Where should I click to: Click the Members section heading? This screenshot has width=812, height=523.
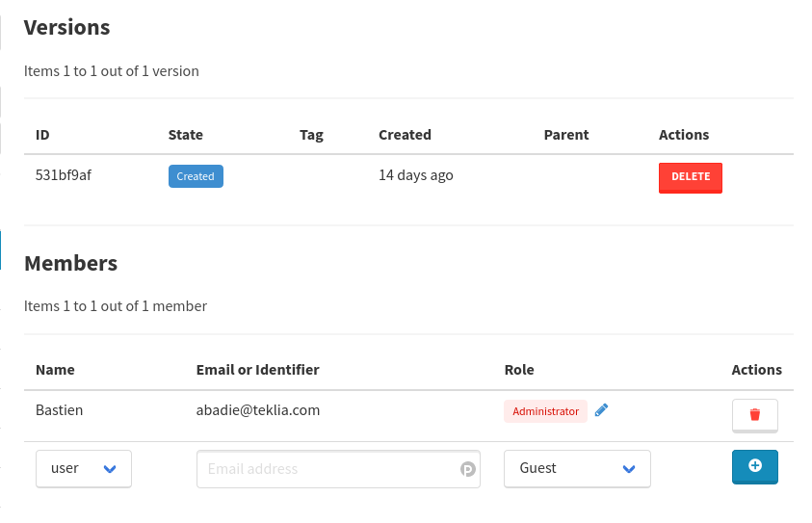[x=71, y=263]
